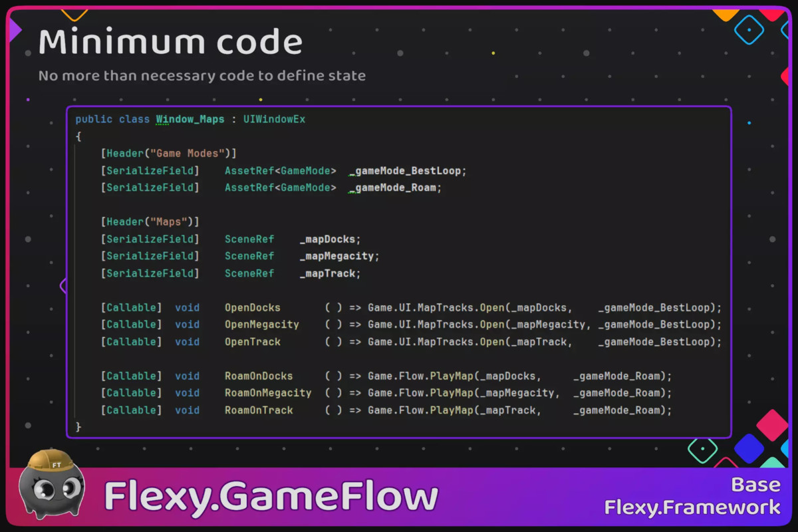The image size is (798, 532).
Task: Click _gameMode_BestLoop argument on the OpenMegacity line
Action: pyautogui.click(x=654, y=325)
